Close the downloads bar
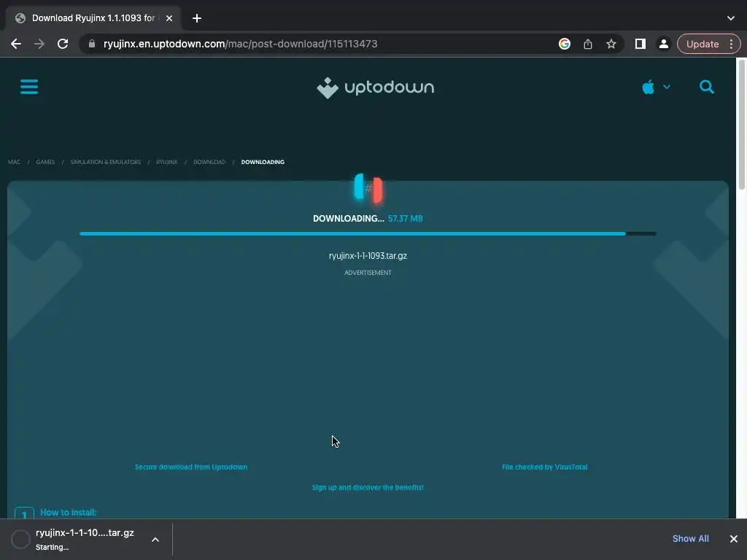 pyautogui.click(x=734, y=539)
